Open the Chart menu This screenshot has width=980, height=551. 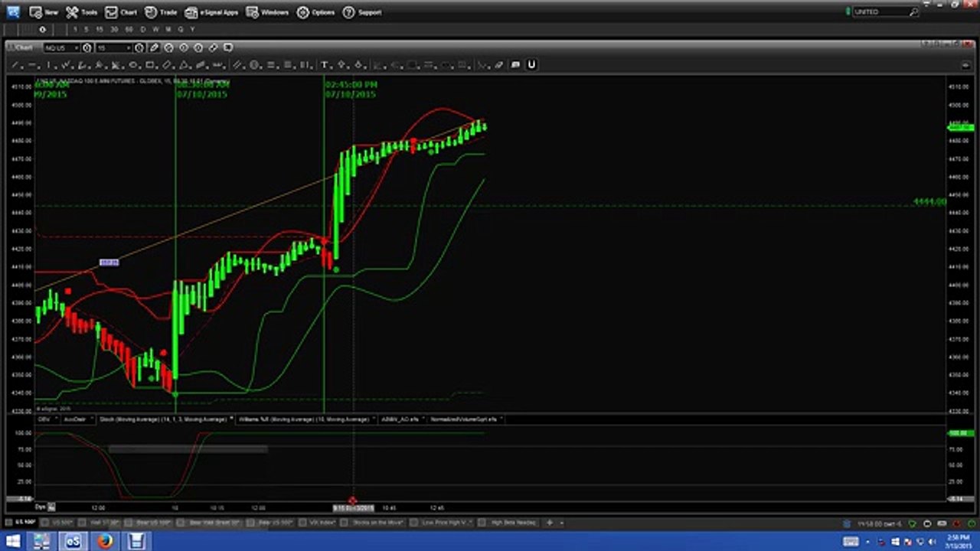point(120,12)
